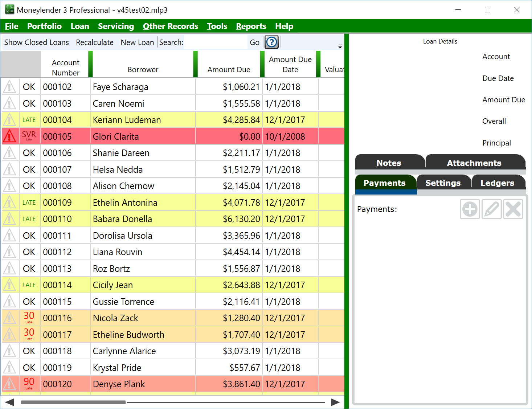Click the Moneylender app icon in title bar
Viewport: 532px width, 409px height.
(x=9, y=9)
